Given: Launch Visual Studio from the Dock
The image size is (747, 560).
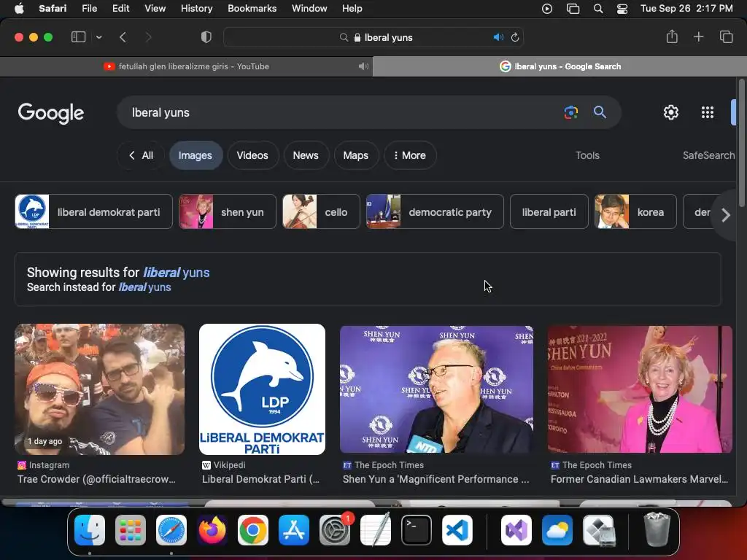Looking at the screenshot, I should click(x=516, y=530).
